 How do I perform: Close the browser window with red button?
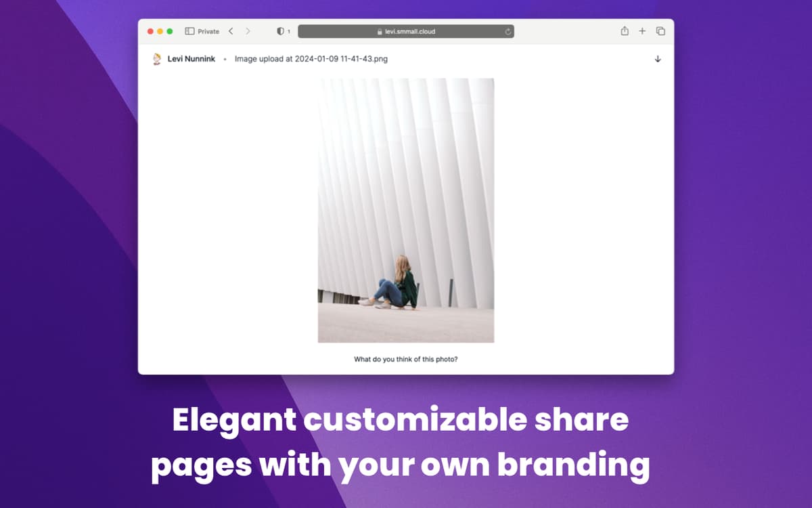150,31
